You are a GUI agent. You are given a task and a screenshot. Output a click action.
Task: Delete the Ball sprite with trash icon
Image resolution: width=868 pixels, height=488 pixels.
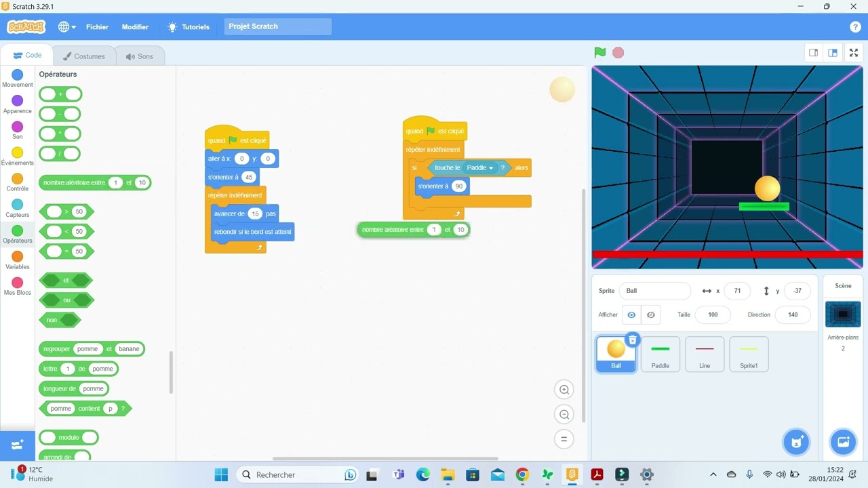pyautogui.click(x=632, y=340)
